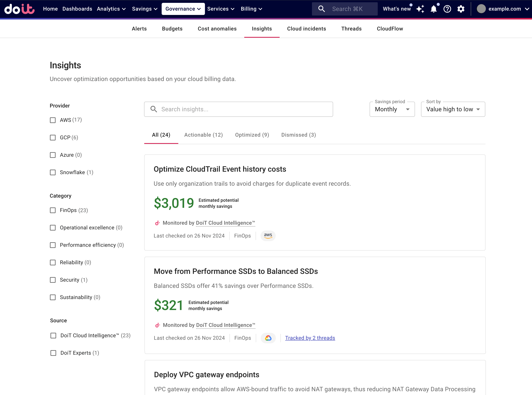Open the Threads tab
This screenshot has width=532, height=395.
[351, 29]
